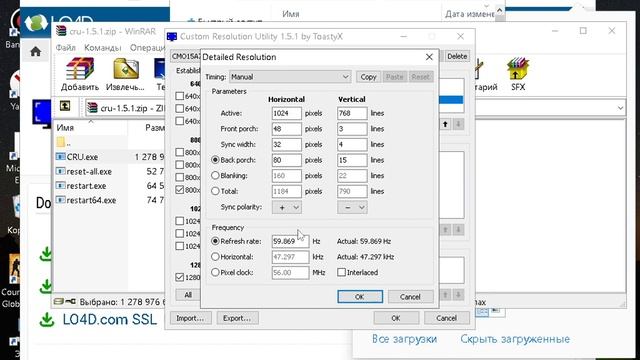Viewport: 640px width, 360px height.
Task: Click the Import... button in CRU
Action: (x=190, y=318)
